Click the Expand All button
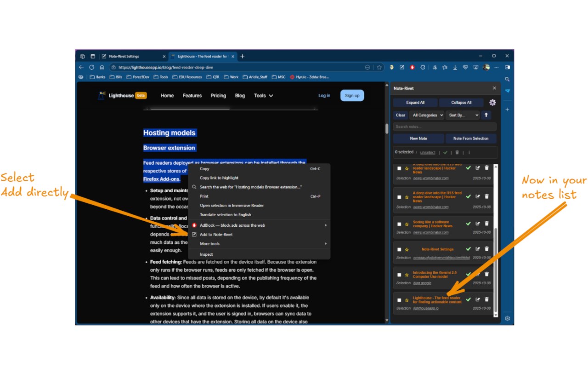The image size is (588, 368). 415,103
